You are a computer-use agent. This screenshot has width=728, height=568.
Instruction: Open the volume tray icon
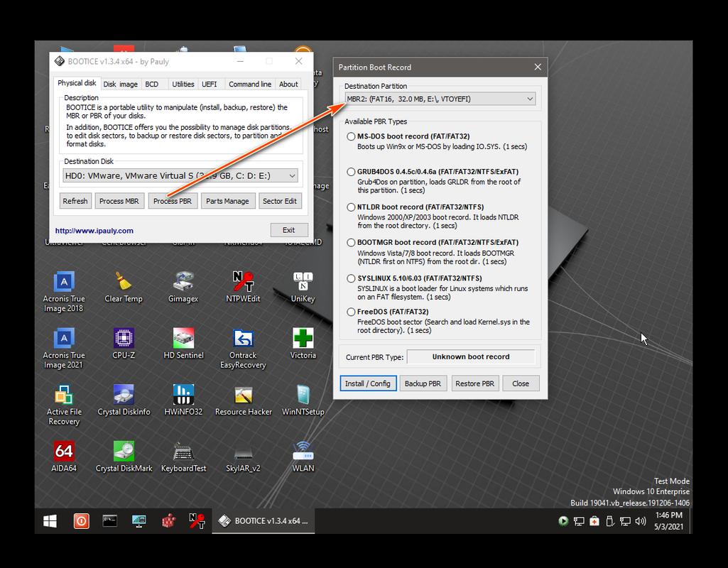641,521
